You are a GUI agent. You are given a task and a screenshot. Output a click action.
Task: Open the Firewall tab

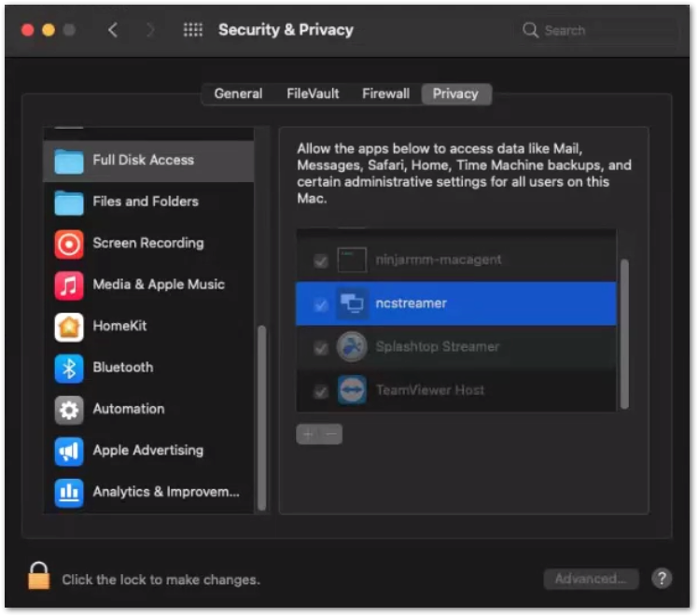point(385,93)
